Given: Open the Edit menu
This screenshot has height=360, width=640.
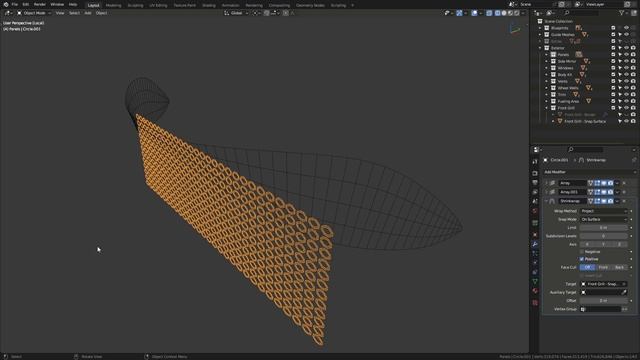Looking at the screenshot, I should [x=26, y=4].
